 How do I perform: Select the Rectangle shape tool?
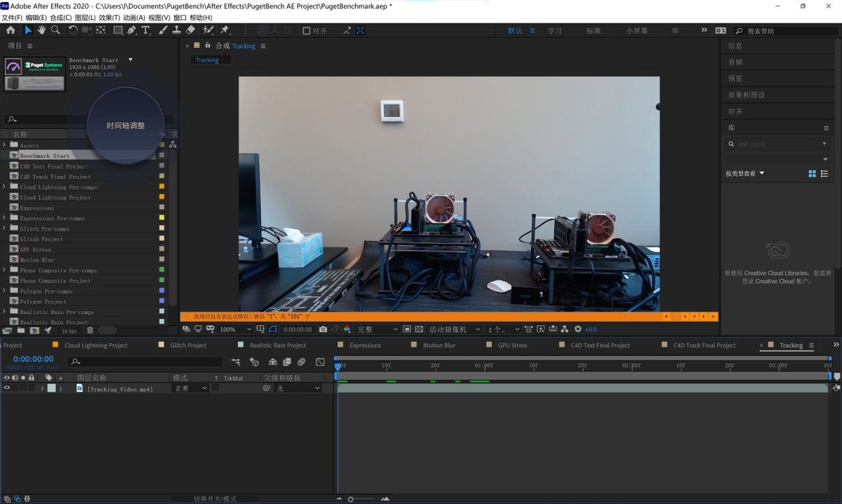tap(118, 30)
